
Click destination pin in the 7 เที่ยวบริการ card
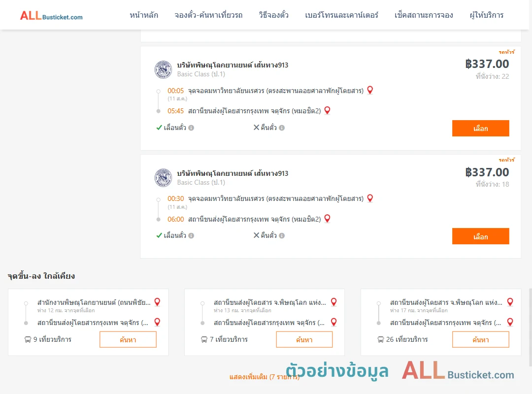[x=334, y=322]
